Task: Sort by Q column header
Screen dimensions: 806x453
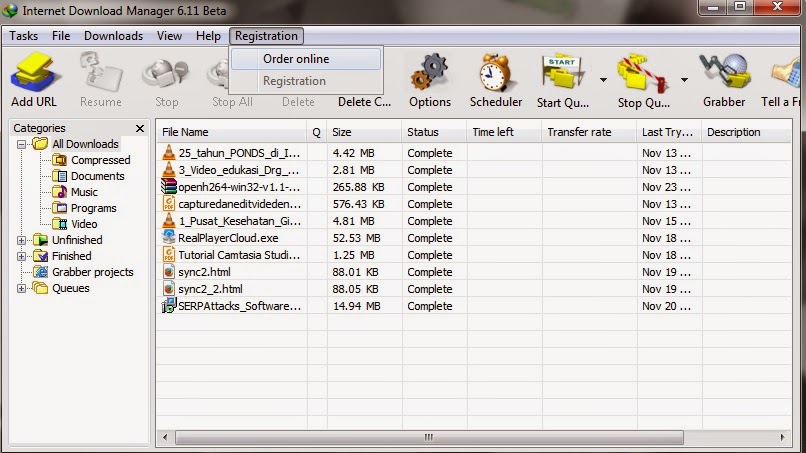Action: [316, 132]
